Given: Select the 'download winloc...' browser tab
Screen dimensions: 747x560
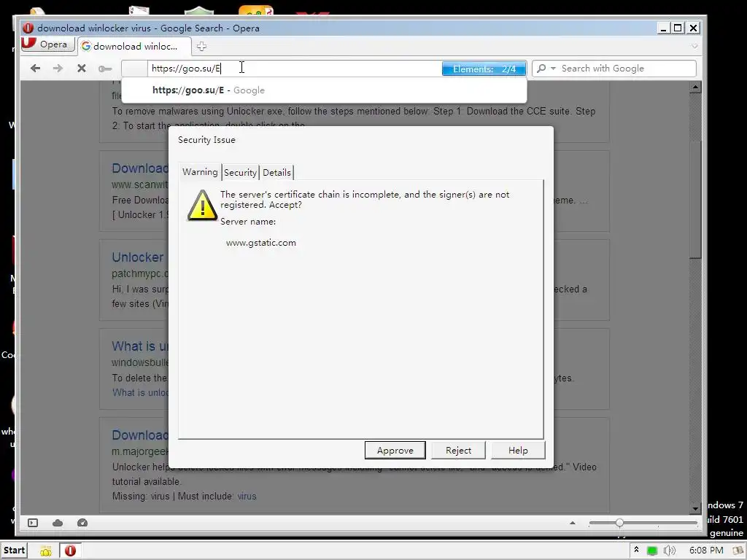Looking at the screenshot, I should (134, 46).
